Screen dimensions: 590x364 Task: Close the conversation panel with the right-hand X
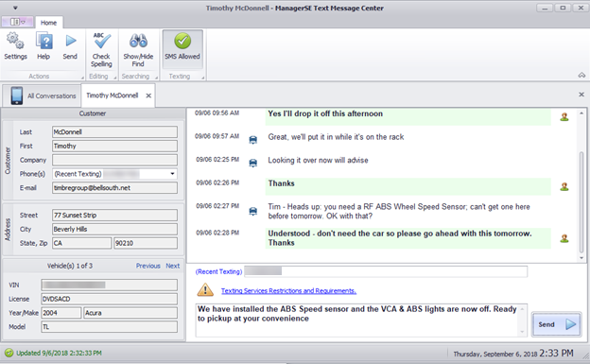[581, 95]
